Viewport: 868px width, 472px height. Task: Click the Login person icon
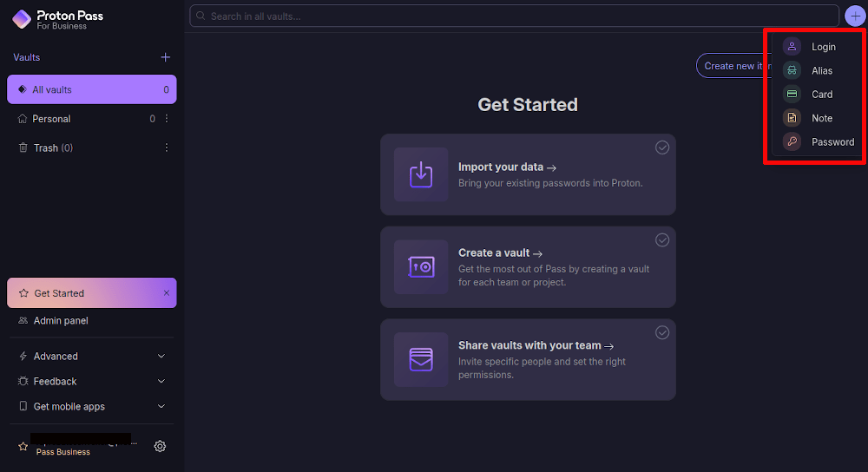pos(792,47)
